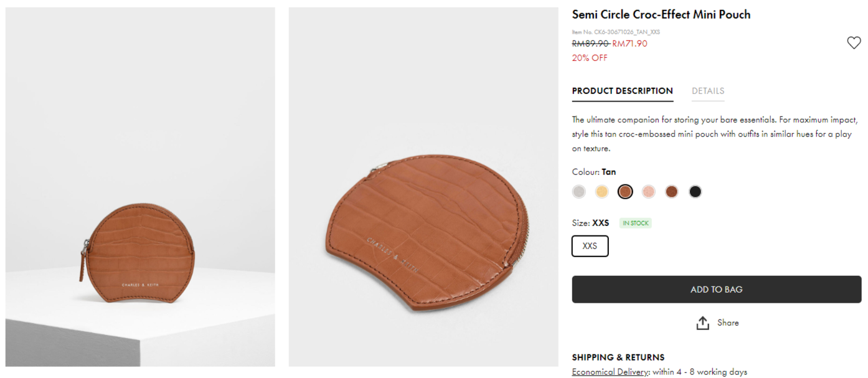The image size is (868, 378).
Task: Enlarge the angled close-up pouch photo
Action: (423, 187)
